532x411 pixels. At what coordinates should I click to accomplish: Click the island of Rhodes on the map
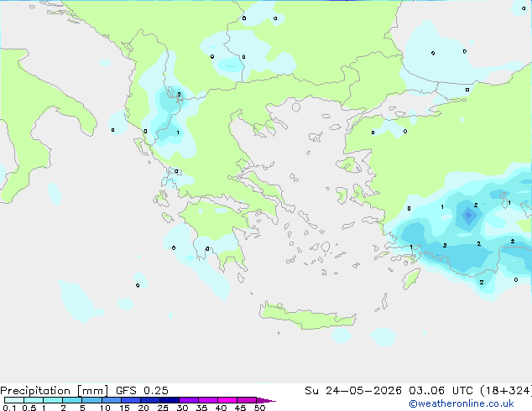click(411, 278)
